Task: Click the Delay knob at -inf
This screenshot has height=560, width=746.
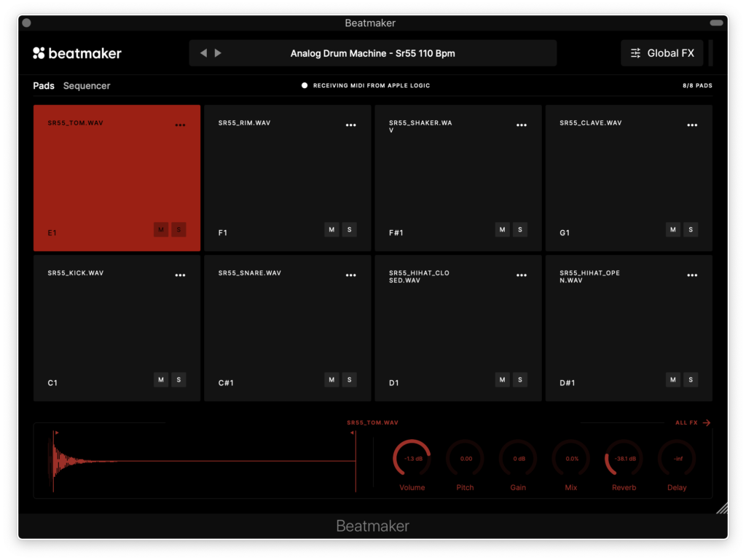Action: coord(677,458)
